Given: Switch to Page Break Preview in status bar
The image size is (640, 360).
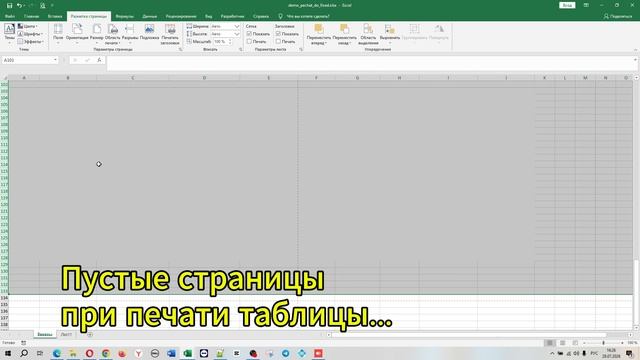Looking at the screenshot, I should pyautogui.click(x=575, y=343).
